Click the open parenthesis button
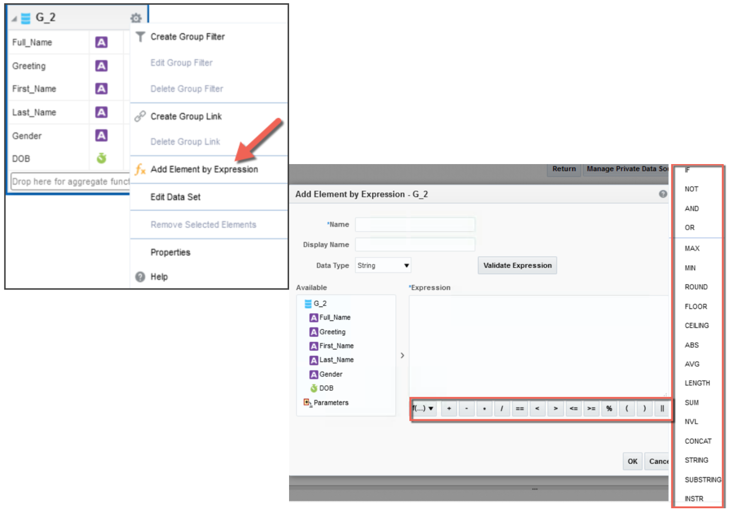The image size is (729, 513). click(627, 408)
